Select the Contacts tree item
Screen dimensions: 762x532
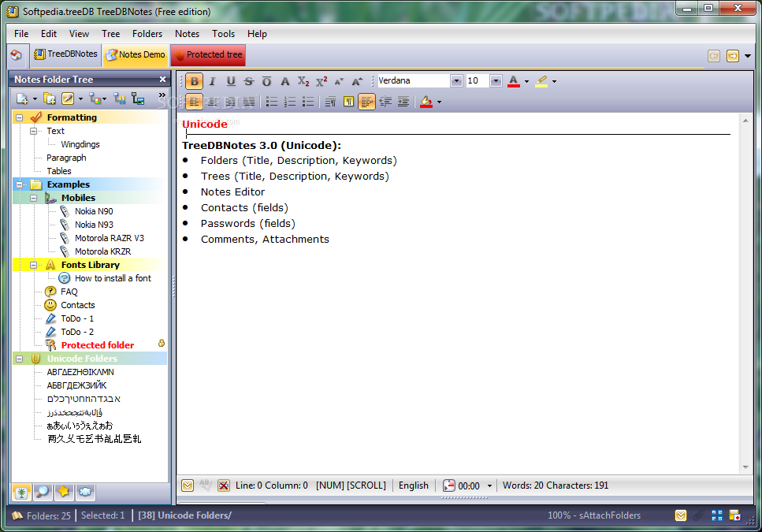78,305
